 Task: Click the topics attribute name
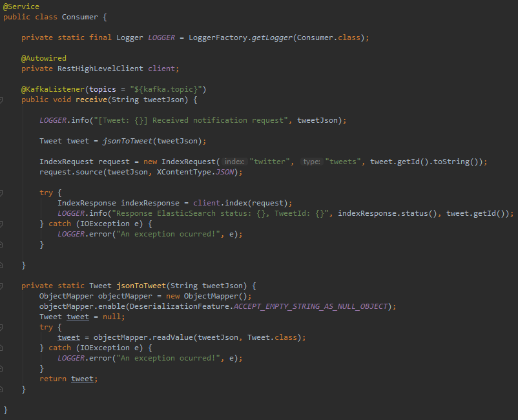point(103,89)
